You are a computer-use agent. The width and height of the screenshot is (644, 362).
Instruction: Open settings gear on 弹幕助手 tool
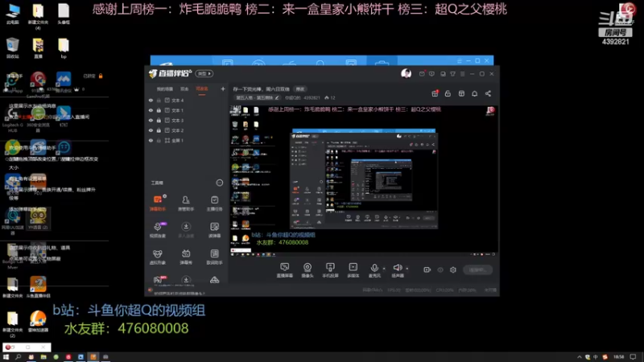(165, 196)
